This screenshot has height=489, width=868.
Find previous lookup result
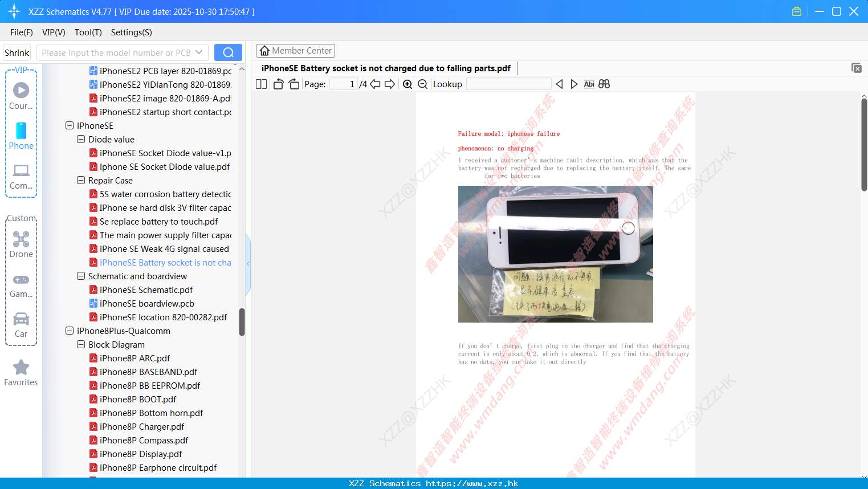click(x=559, y=84)
